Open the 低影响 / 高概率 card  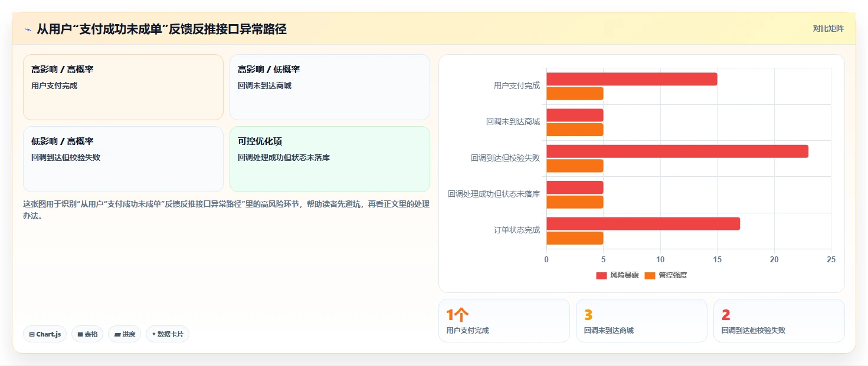tap(123, 159)
